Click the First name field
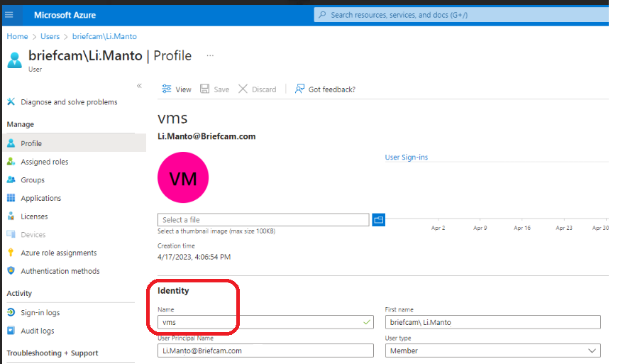640x364 pixels. click(492, 322)
